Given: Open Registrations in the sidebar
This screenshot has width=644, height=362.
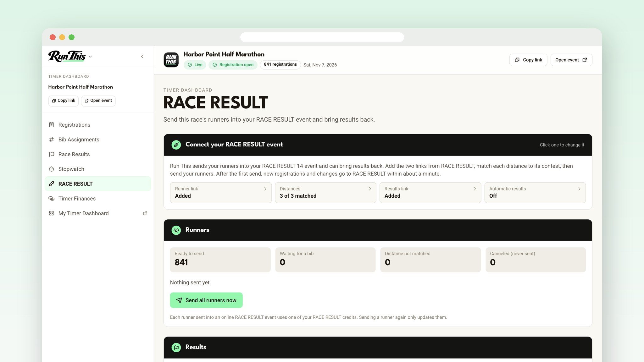Looking at the screenshot, I should pos(98,125).
